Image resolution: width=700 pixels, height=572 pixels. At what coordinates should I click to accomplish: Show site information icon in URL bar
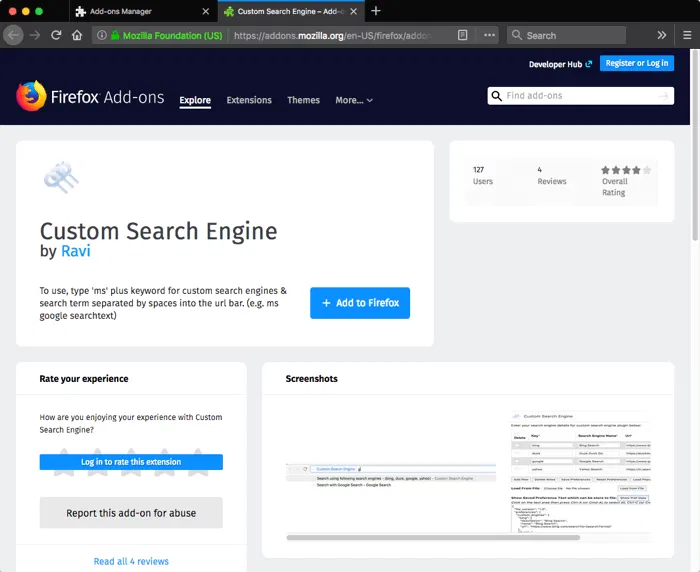coord(102,35)
